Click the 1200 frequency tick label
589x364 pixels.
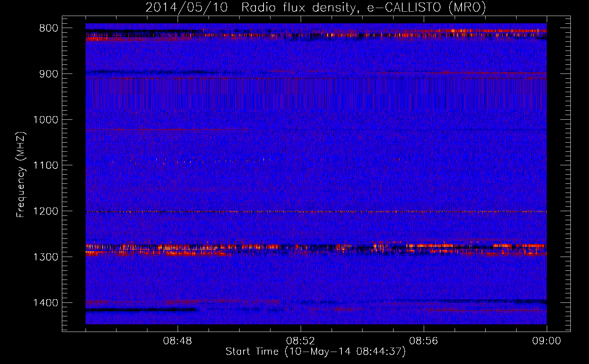point(46,211)
